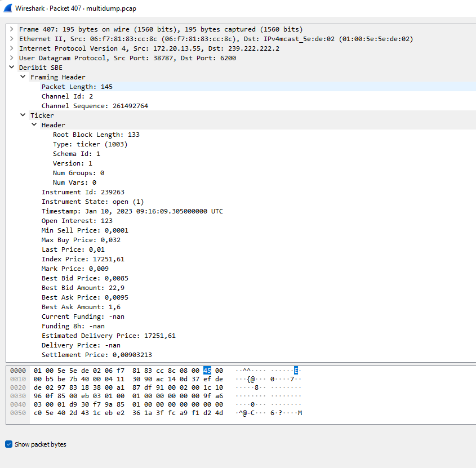Click offset 0010 in hex dump
Screen dimensions: 476x468
tap(18, 379)
